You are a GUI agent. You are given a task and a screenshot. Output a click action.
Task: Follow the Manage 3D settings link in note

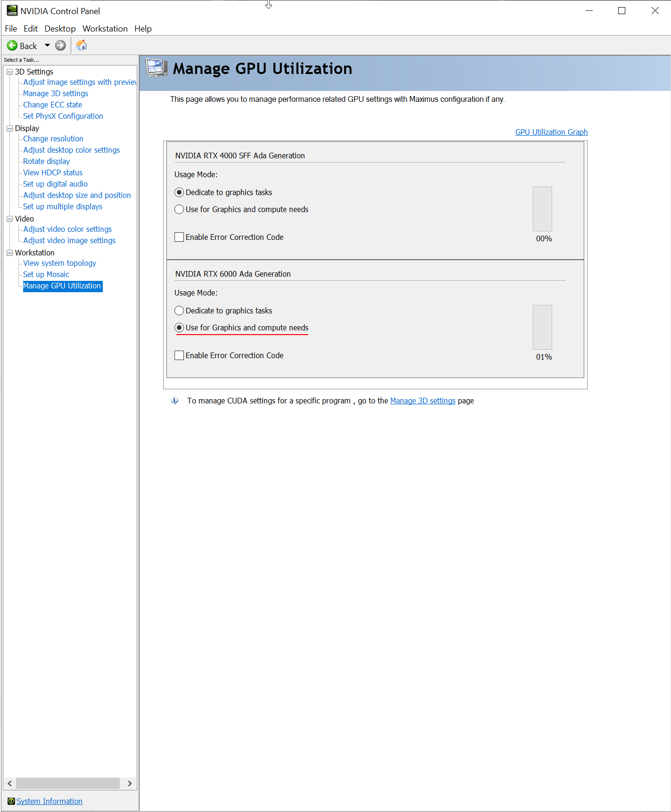coord(423,401)
